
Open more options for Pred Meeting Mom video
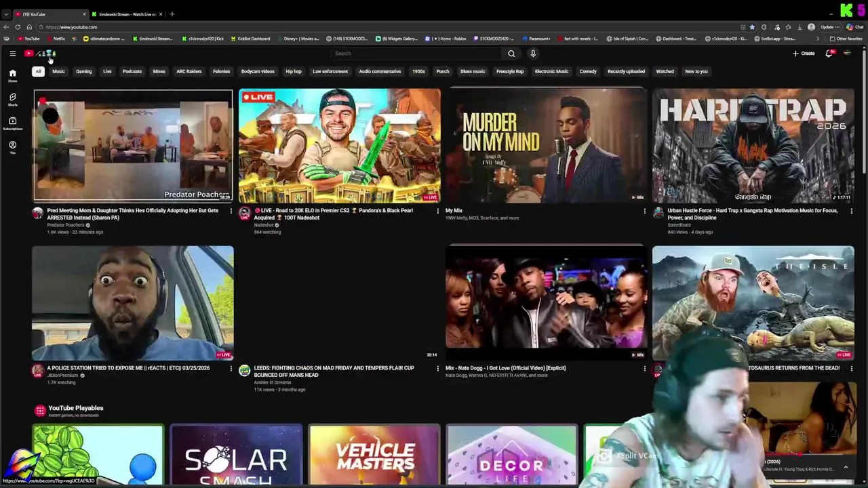pyautogui.click(x=231, y=211)
